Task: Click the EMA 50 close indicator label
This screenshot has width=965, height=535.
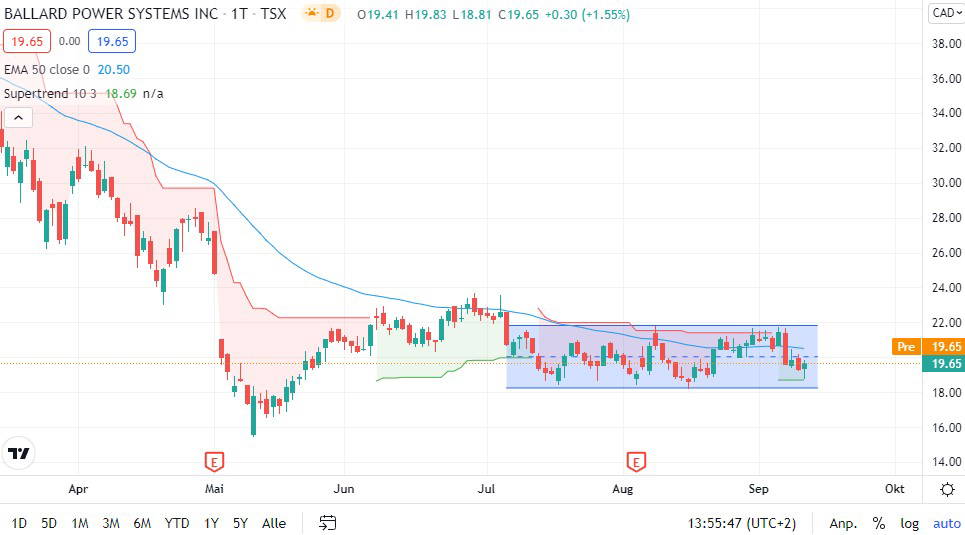Action: tap(47, 70)
